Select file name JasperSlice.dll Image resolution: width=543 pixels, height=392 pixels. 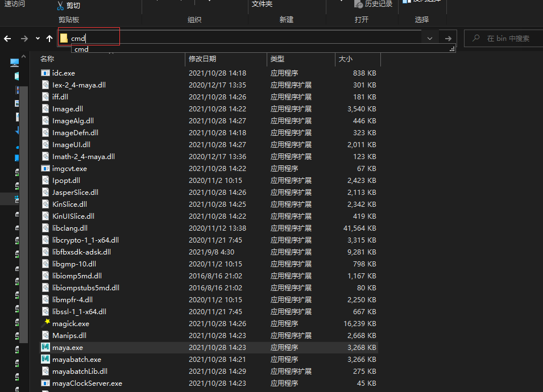point(75,193)
